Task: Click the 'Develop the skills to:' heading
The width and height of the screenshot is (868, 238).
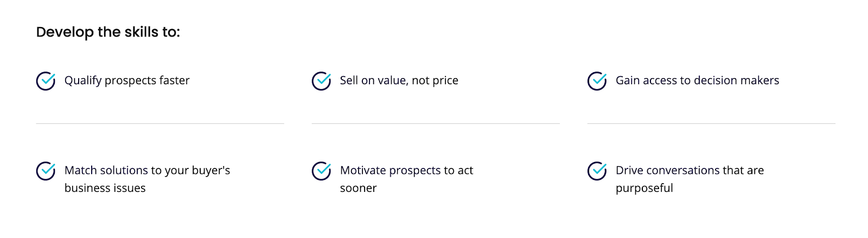Action: [x=108, y=32]
